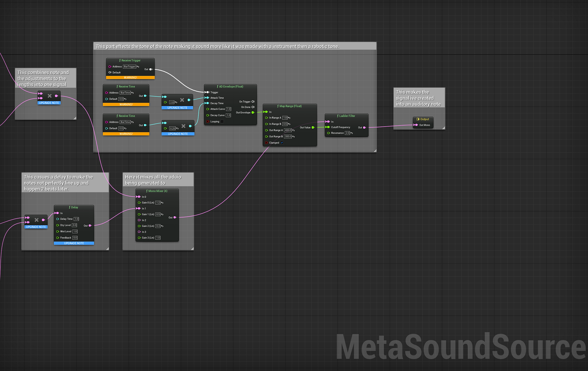Select the Ladder Filter node title
This screenshot has height=371, width=588.
(x=347, y=116)
